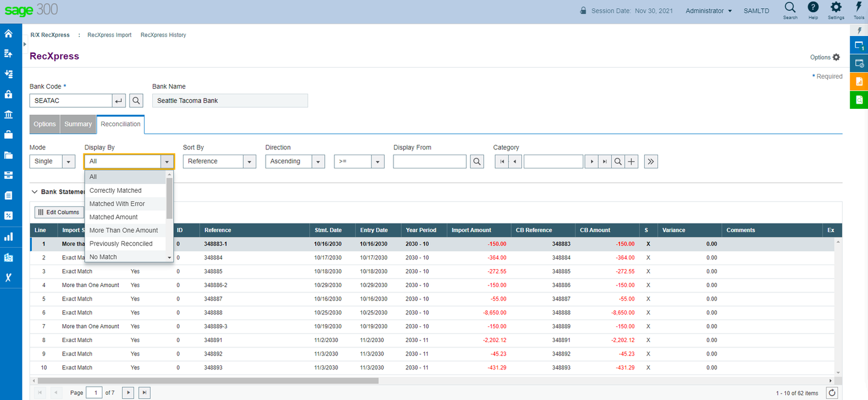The height and width of the screenshot is (400, 868).
Task: Go to next page of grid results
Action: pyautogui.click(x=128, y=393)
